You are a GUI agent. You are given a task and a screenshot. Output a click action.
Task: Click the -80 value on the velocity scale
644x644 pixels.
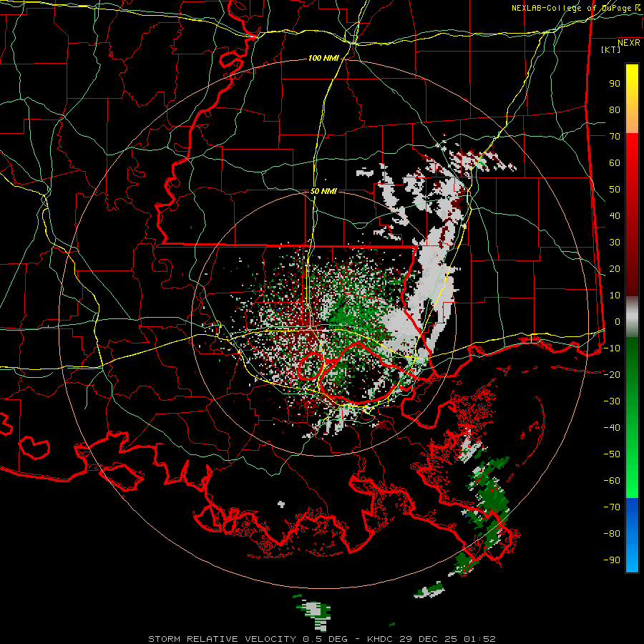coord(612,534)
